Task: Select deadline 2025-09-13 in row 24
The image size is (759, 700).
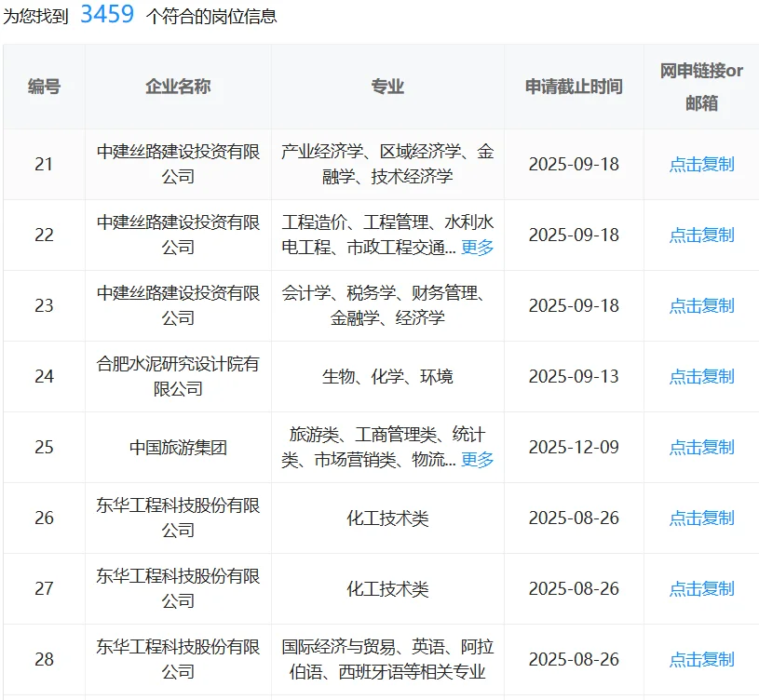Action: point(574,376)
